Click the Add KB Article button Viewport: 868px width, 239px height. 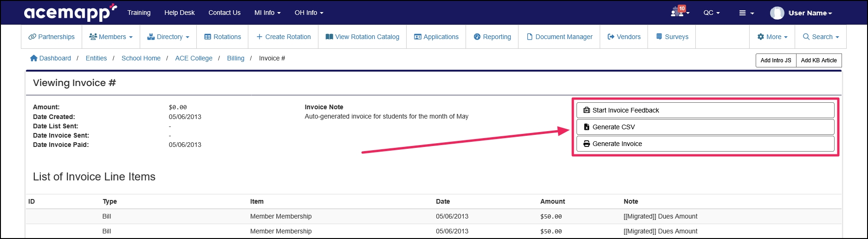[819, 60]
